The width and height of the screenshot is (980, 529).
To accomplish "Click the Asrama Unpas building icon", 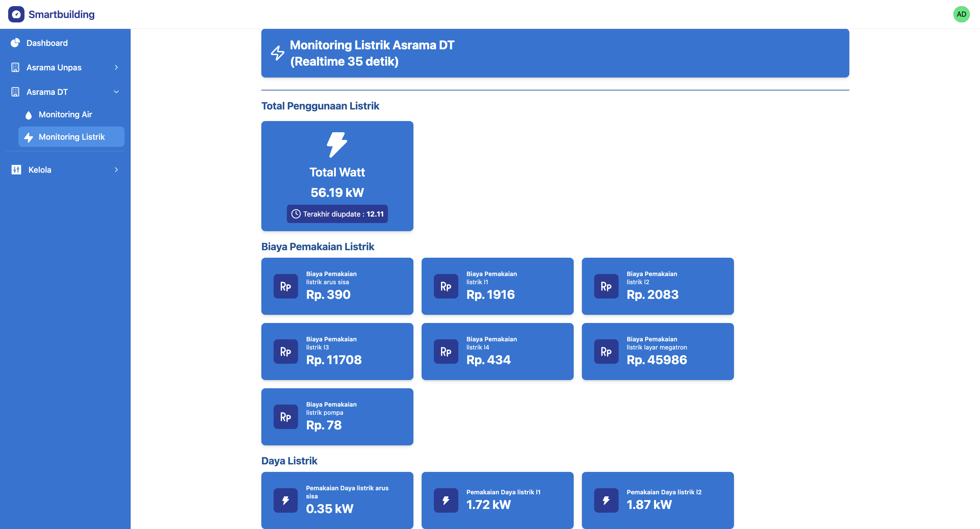I will click(x=15, y=67).
